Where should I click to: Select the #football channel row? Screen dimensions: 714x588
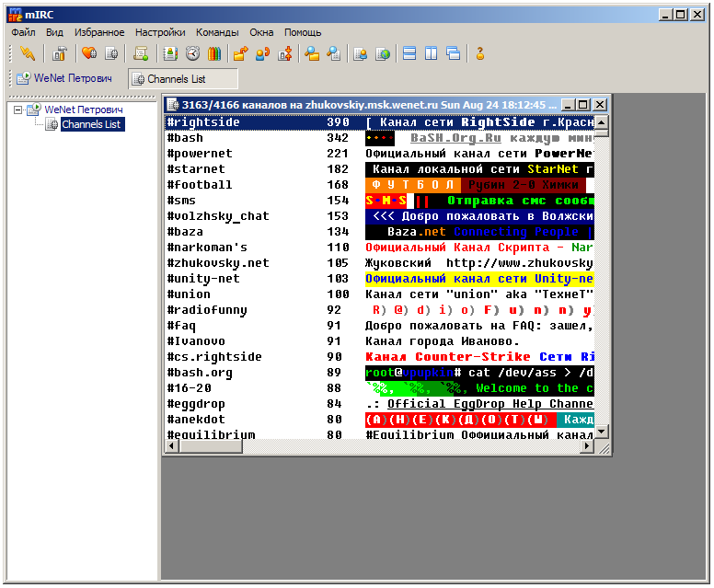click(x=379, y=184)
